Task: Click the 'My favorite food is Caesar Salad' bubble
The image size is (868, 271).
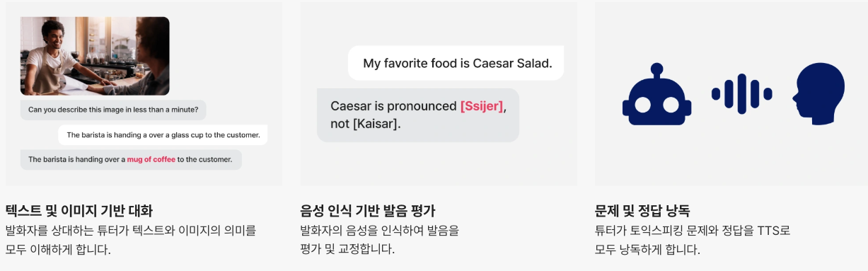Action: tap(456, 63)
